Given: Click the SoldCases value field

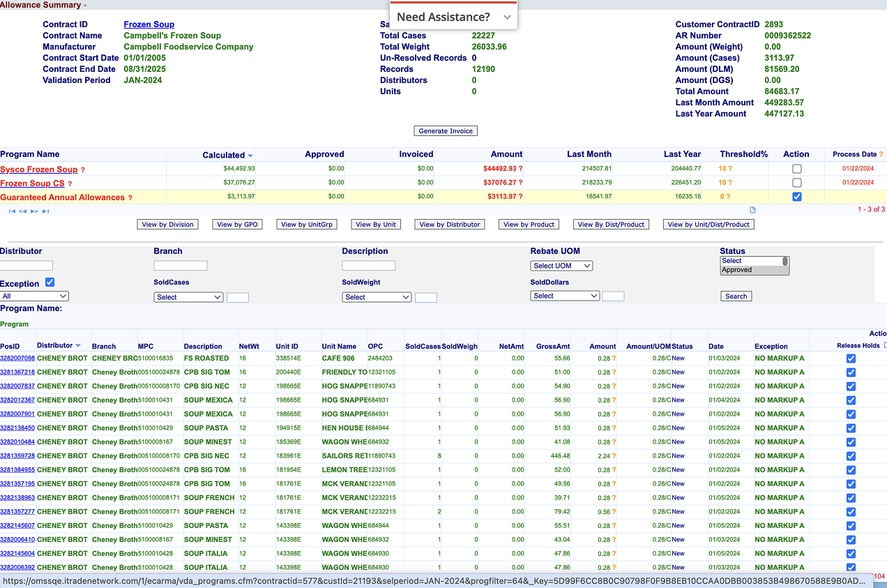Looking at the screenshot, I should (238, 298).
